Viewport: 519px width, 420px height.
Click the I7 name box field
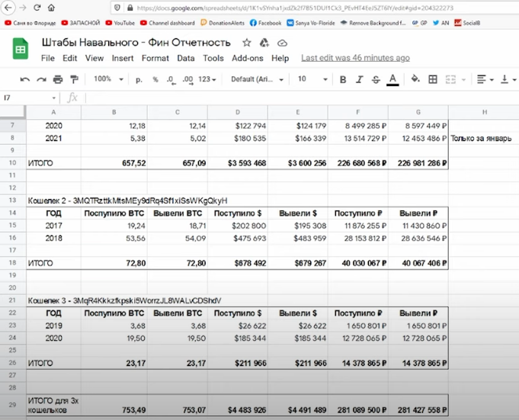coord(29,98)
